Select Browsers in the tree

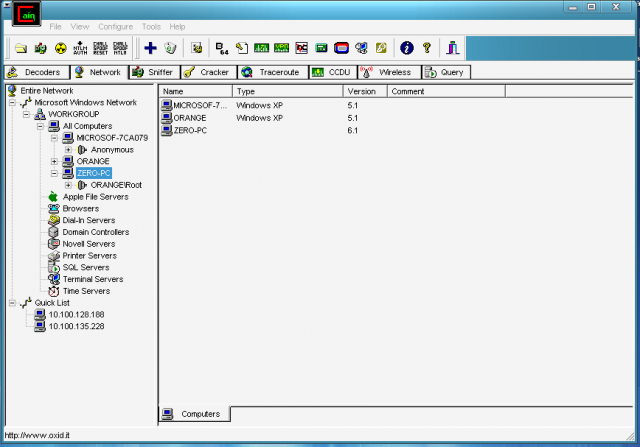pyautogui.click(x=81, y=209)
